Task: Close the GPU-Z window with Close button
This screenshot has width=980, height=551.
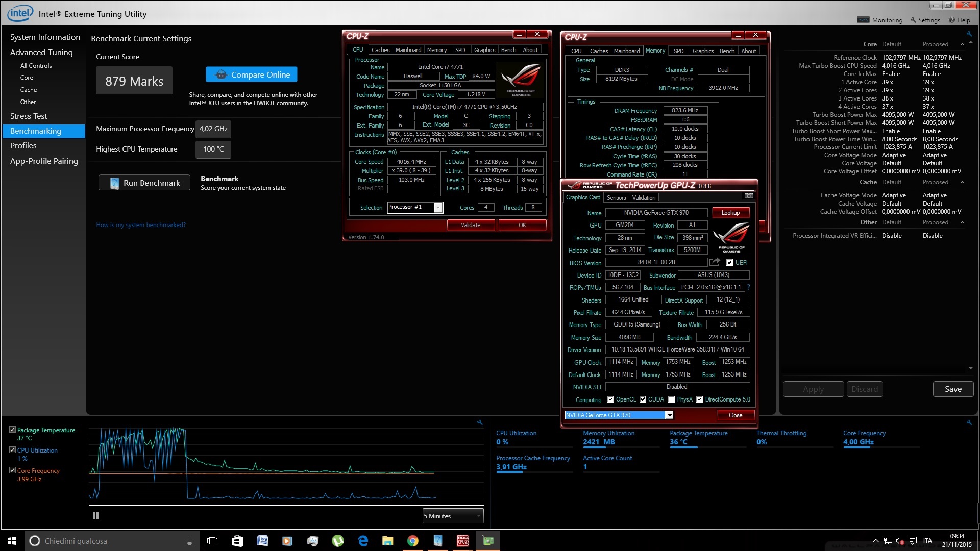Action: click(736, 415)
